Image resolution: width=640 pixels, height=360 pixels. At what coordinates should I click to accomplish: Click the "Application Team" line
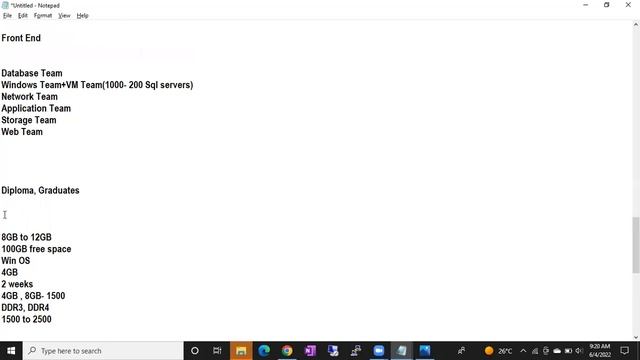point(36,109)
